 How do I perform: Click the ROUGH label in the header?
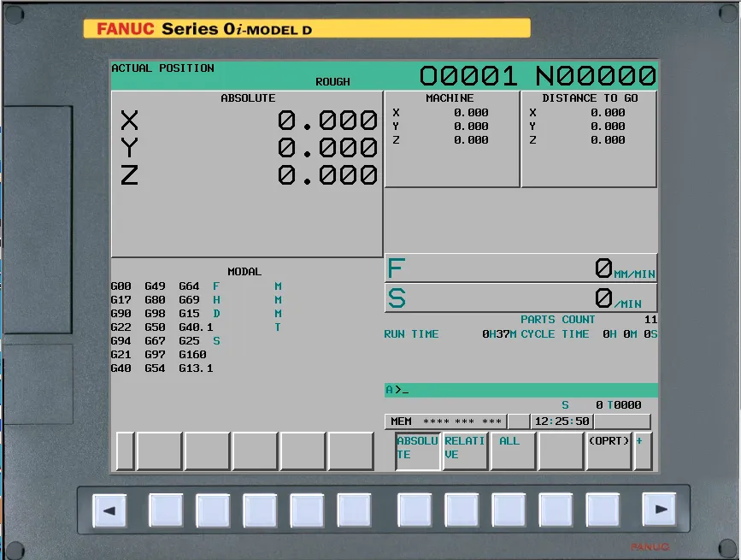click(x=332, y=82)
